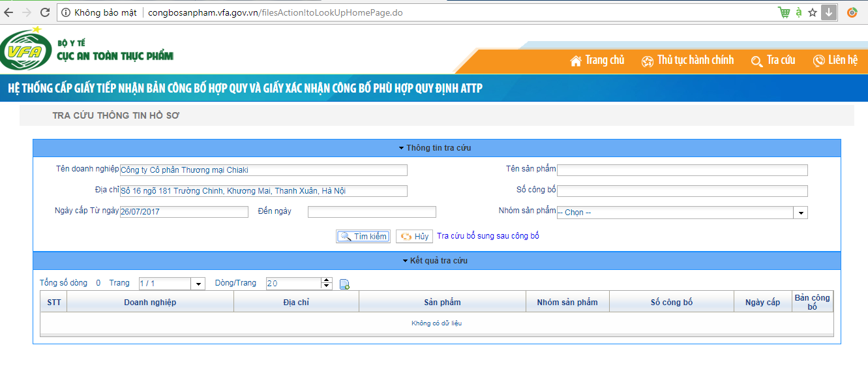Image resolution: width=868 pixels, height=386 pixels.
Task: Click the download arrow extension icon
Action: (x=829, y=12)
